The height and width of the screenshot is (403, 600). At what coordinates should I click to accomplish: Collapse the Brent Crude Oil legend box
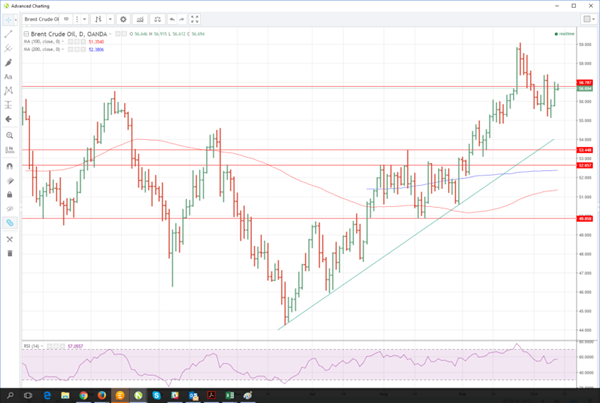(x=26, y=34)
